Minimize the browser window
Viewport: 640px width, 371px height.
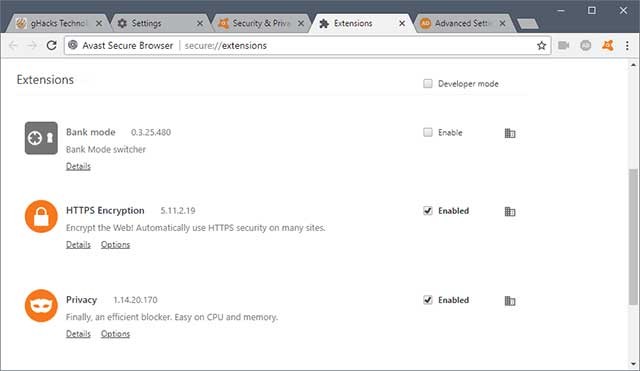pyautogui.click(x=561, y=11)
